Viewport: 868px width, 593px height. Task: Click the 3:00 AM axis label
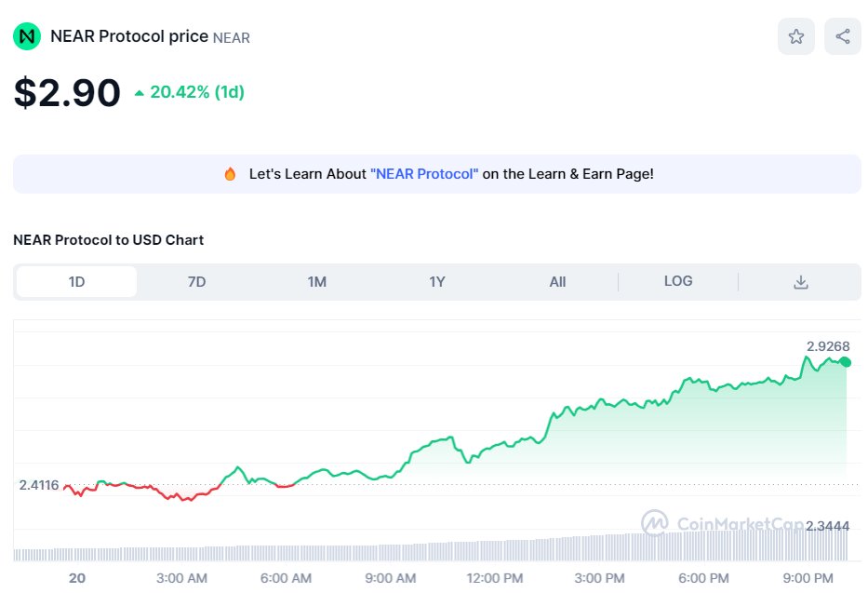coord(181,578)
